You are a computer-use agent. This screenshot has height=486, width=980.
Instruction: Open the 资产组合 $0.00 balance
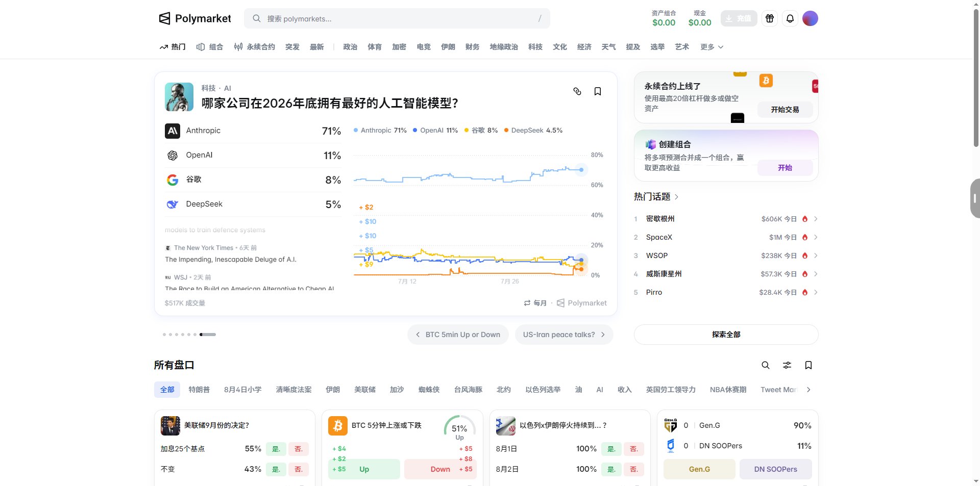664,18
